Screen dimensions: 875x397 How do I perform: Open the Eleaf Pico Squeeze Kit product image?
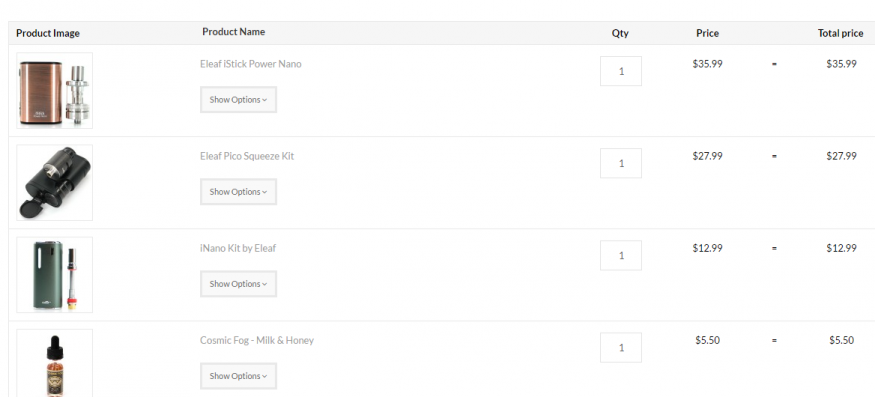55,183
